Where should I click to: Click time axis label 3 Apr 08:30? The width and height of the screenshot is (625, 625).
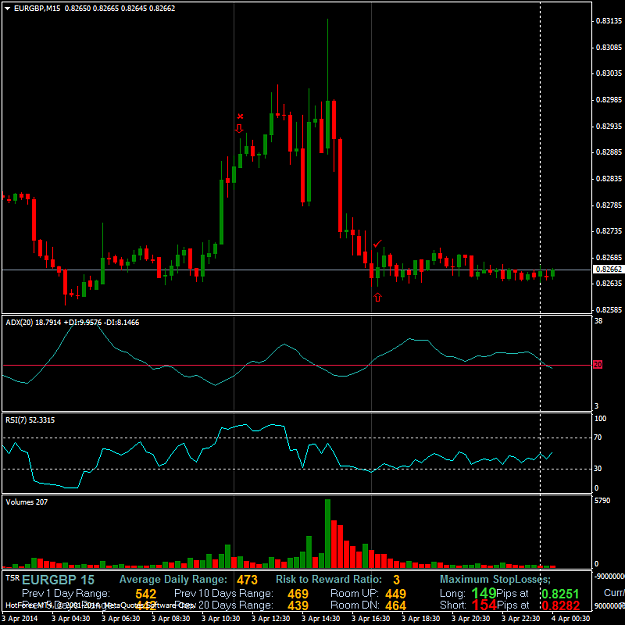pyautogui.click(x=171, y=619)
